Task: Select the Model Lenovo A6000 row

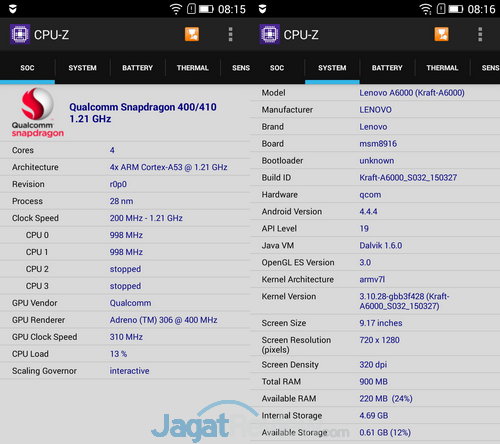Action: point(375,93)
